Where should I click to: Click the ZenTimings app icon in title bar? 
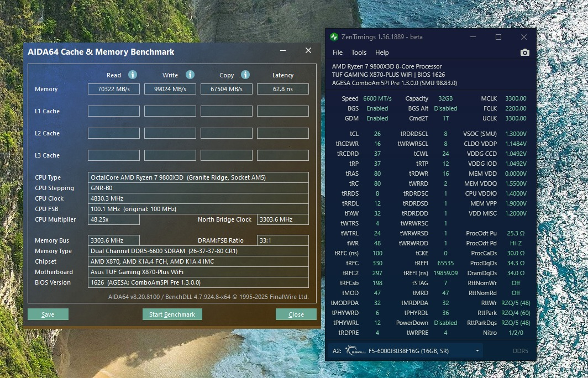(334, 36)
